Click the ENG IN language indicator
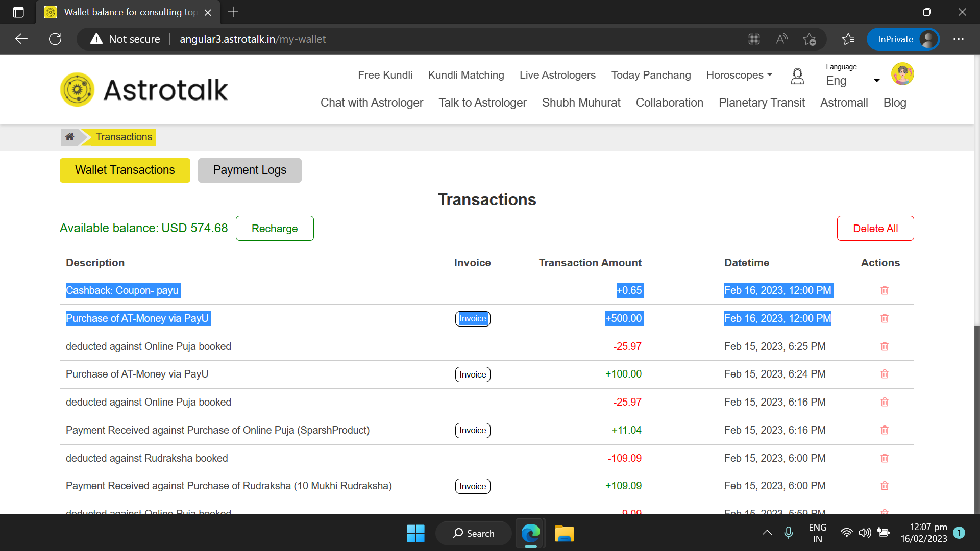 tap(818, 533)
